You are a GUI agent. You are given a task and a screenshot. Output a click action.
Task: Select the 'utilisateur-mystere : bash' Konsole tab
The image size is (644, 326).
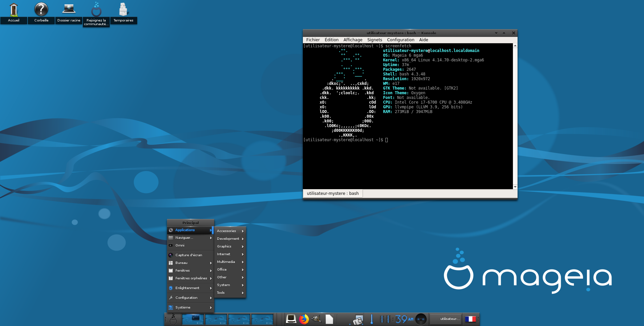333,194
